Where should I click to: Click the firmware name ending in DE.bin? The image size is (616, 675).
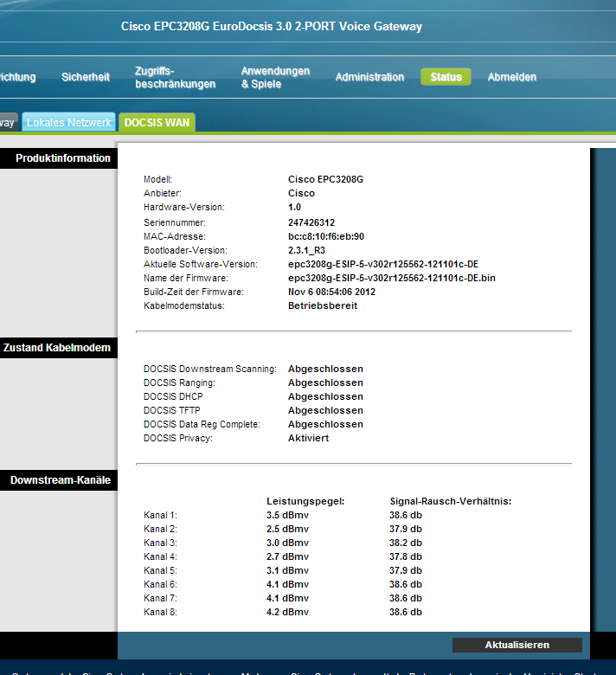click(x=392, y=278)
